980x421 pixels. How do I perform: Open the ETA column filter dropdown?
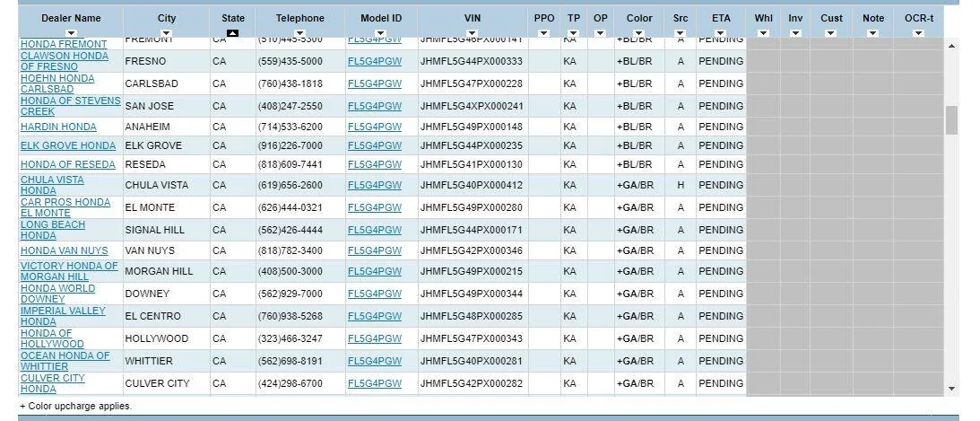point(721,33)
